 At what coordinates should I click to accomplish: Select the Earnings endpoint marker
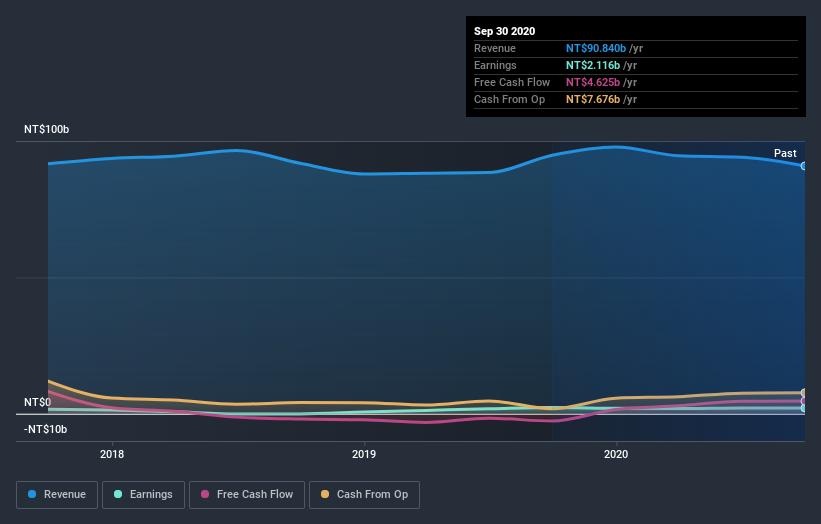tap(804, 408)
